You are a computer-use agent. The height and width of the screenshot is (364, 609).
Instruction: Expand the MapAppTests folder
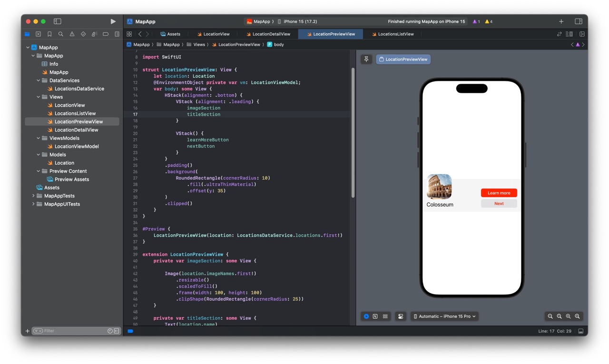(x=33, y=196)
